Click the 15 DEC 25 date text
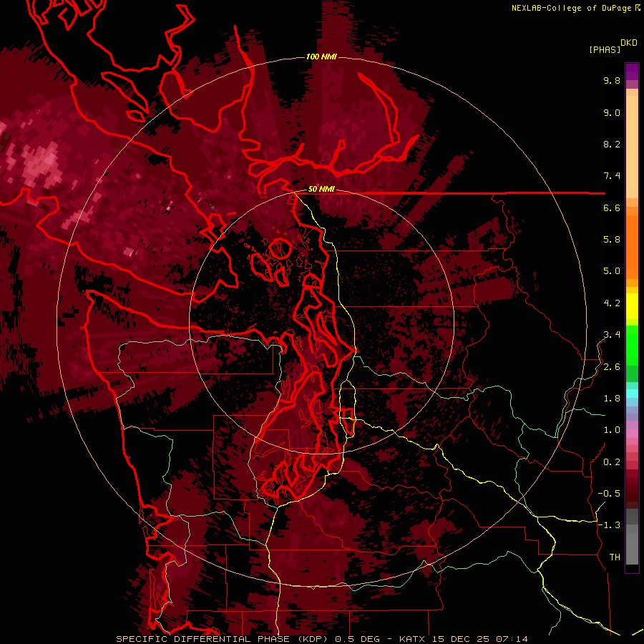Image resolution: width=644 pixels, height=644 pixels. tap(462, 639)
